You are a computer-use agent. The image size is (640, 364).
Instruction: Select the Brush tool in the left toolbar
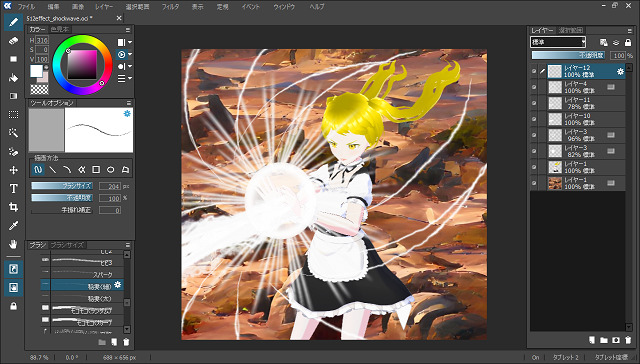coord(13,22)
